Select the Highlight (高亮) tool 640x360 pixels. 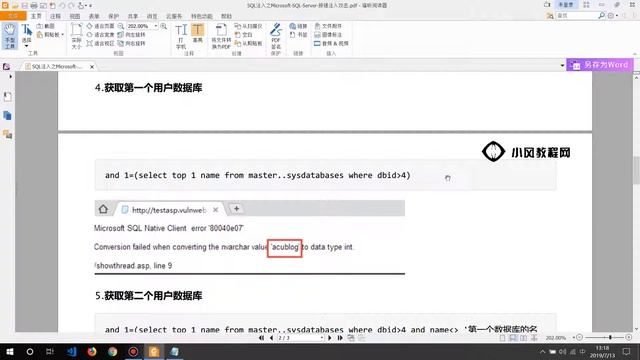[198, 33]
